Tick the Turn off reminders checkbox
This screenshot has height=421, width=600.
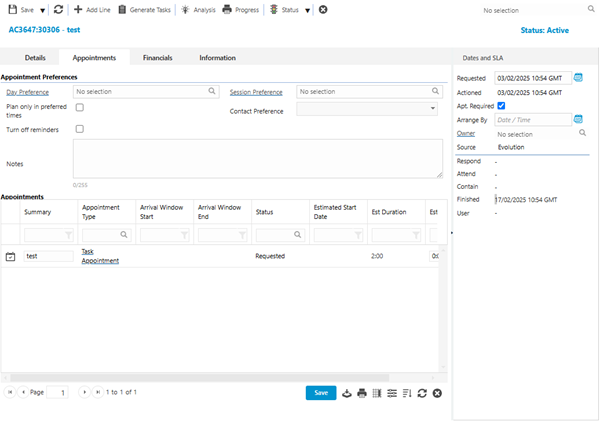tap(80, 129)
